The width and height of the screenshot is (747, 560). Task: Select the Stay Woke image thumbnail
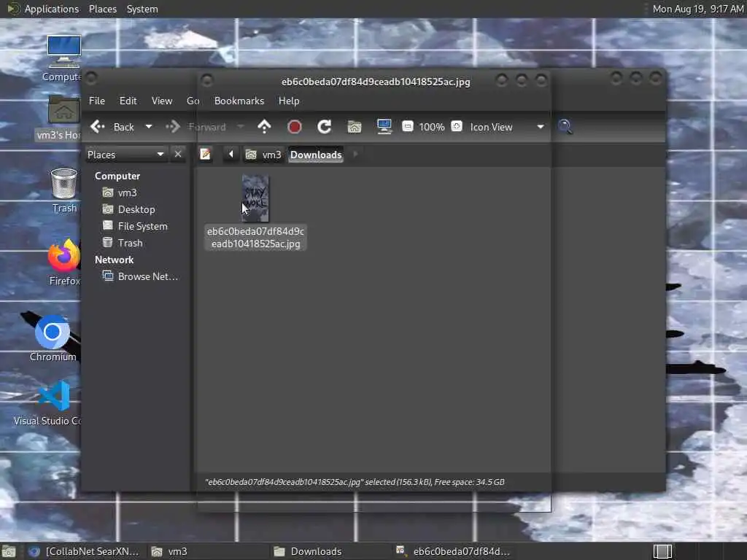pyautogui.click(x=255, y=198)
